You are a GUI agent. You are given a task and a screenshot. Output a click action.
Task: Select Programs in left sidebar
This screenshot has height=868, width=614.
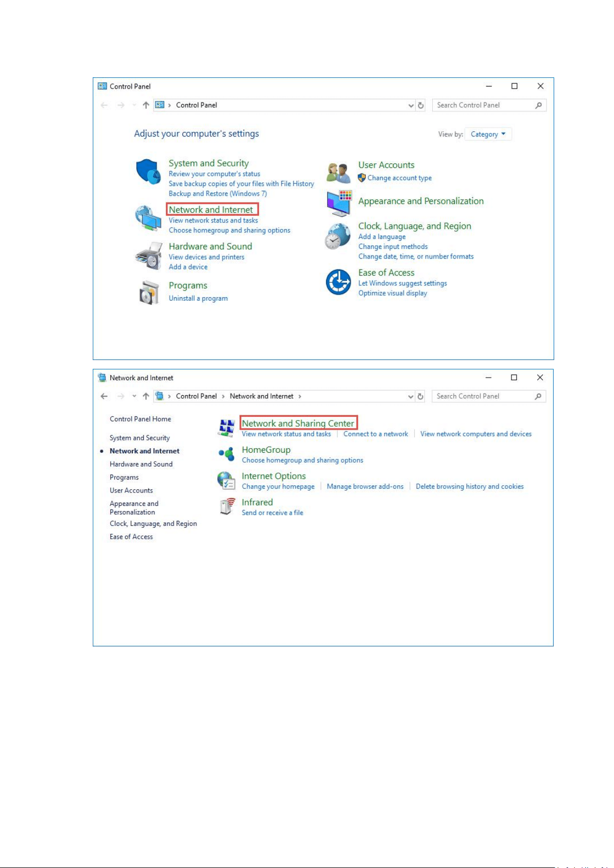[124, 478]
